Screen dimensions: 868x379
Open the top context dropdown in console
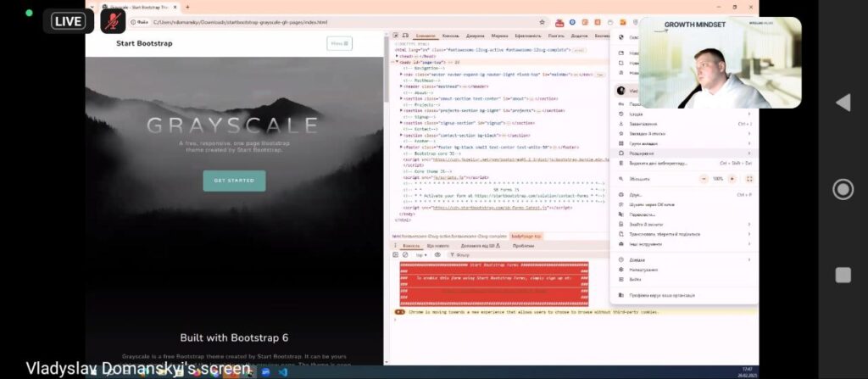[421, 255]
